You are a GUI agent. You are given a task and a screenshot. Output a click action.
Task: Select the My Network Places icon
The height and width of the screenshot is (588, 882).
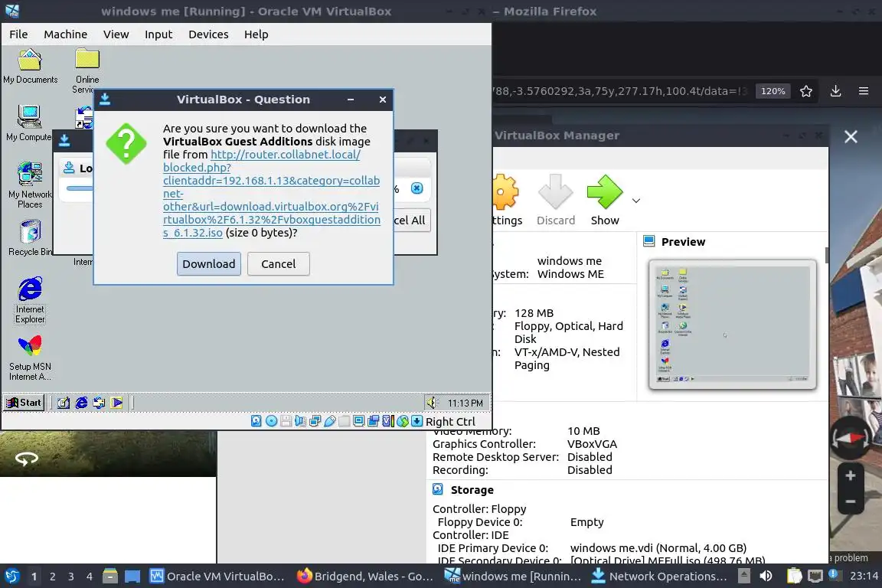tap(29, 185)
